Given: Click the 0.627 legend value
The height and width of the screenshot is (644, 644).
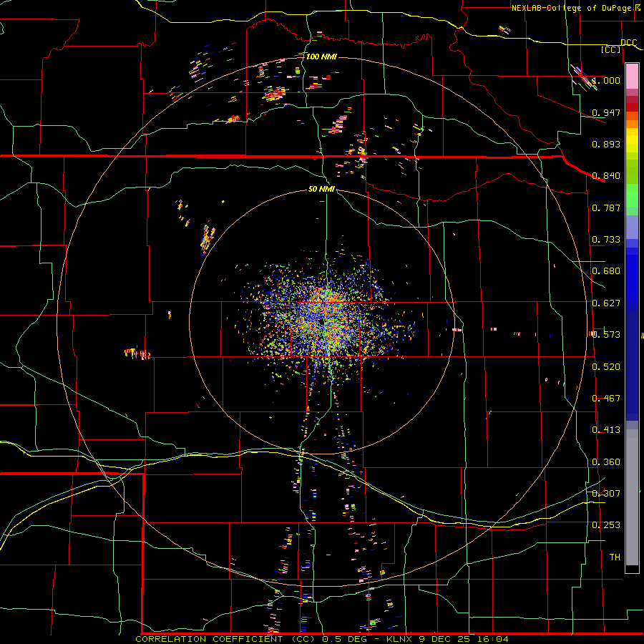Looking at the screenshot, I should [606, 303].
